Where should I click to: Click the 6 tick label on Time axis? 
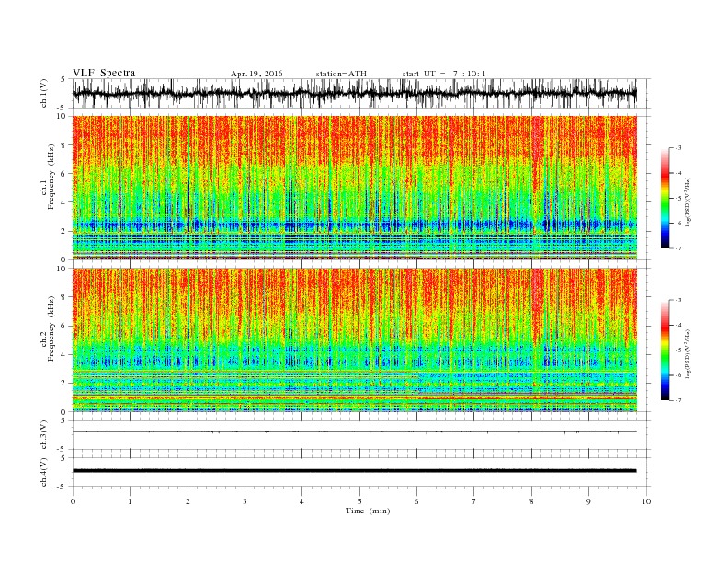coord(416,501)
